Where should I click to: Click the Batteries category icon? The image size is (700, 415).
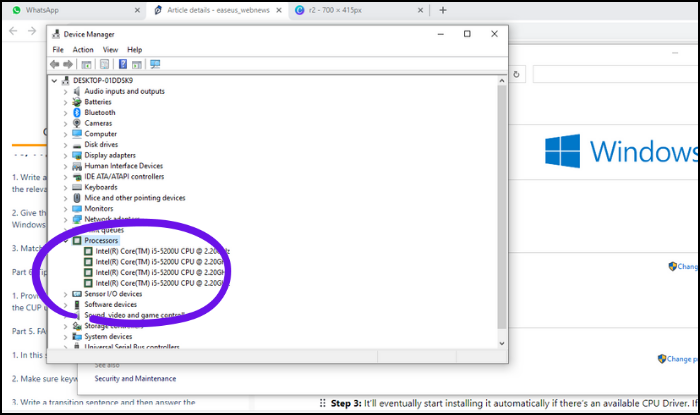77,102
